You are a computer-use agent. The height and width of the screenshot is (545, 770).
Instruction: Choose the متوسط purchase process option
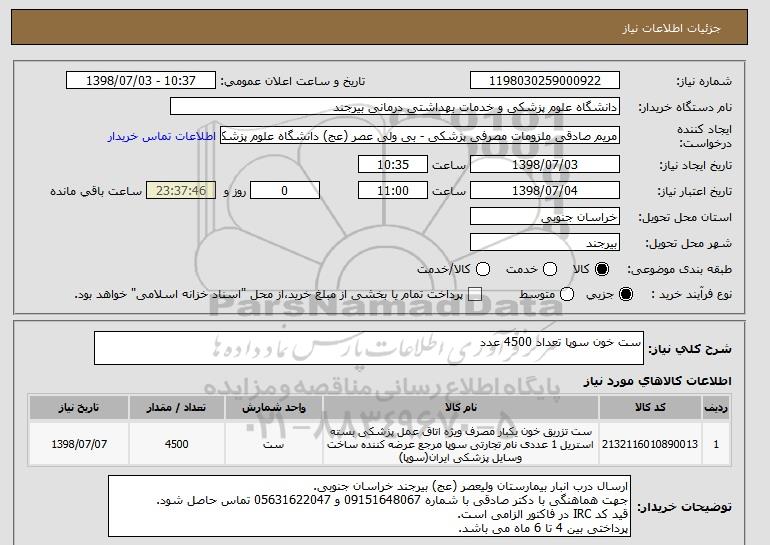567,294
